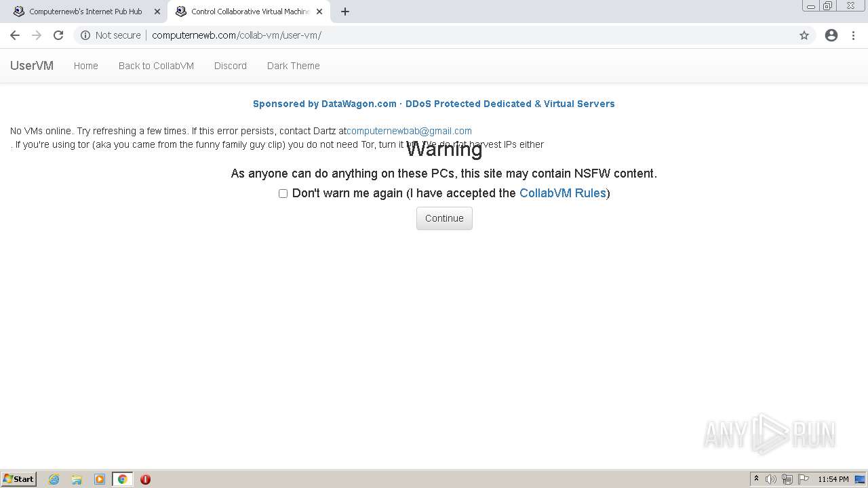Reload the current page
Viewport: 868px width, 488px height.
[58, 35]
